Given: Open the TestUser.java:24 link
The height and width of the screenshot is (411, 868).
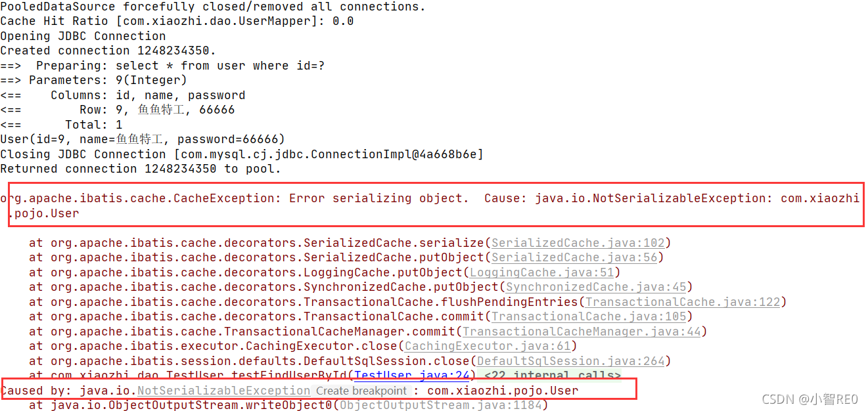Looking at the screenshot, I should point(412,376).
